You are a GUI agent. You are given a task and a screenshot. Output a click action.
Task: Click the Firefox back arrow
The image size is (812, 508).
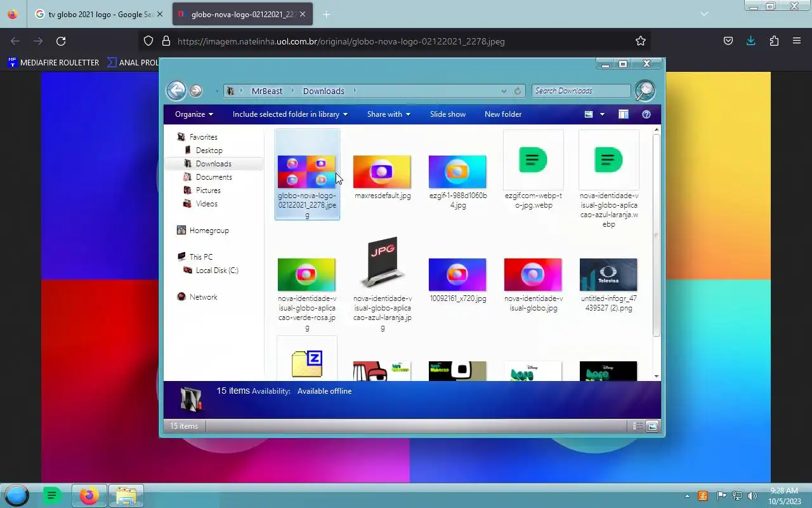pos(15,41)
